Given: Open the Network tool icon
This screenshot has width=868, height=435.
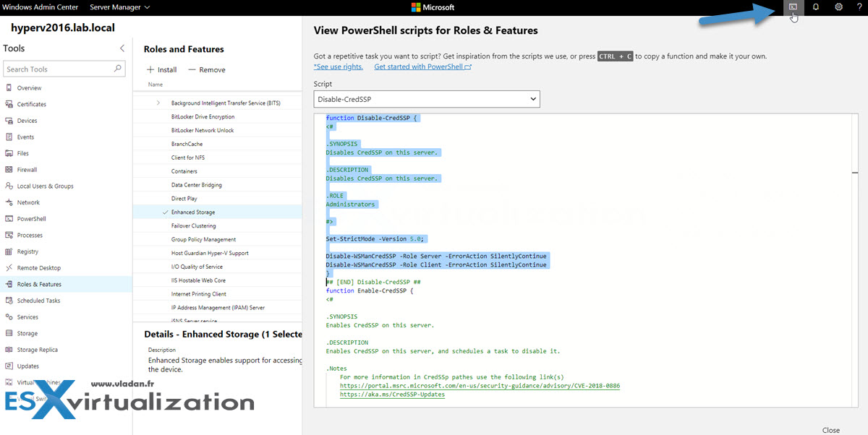Looking at the screenshot, I should pos(9,202).
